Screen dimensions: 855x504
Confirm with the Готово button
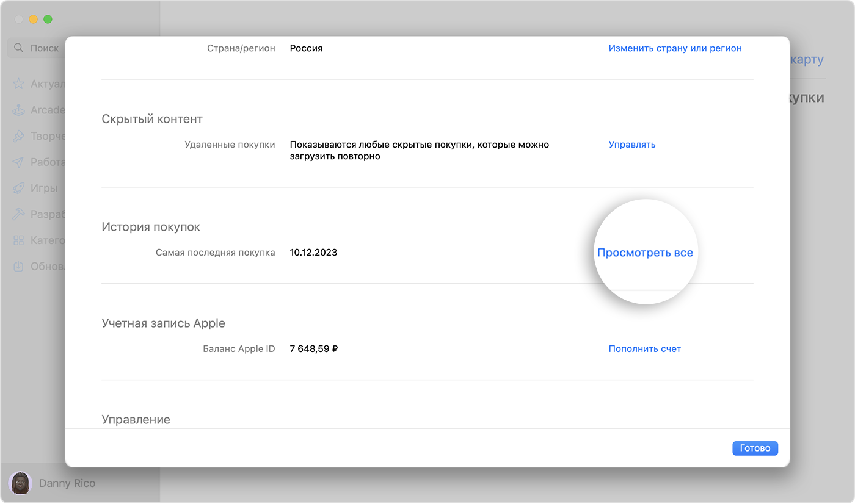tap(755, 448)
